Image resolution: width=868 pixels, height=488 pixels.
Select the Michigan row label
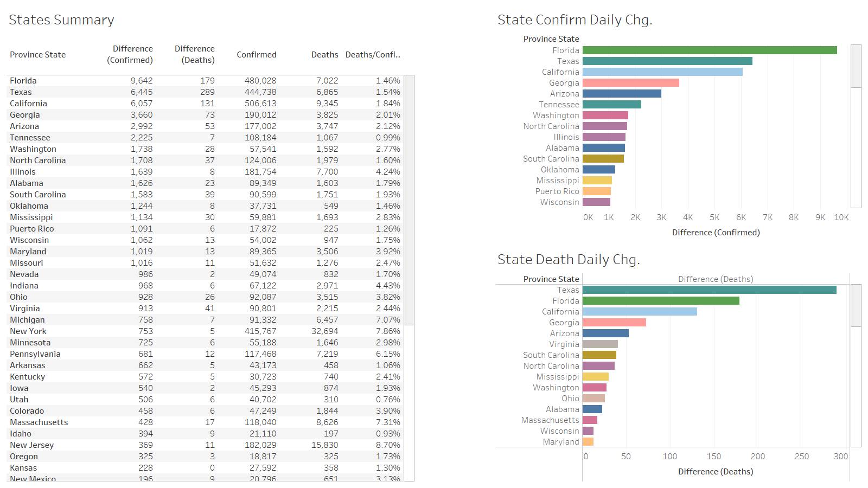point(27,320)
